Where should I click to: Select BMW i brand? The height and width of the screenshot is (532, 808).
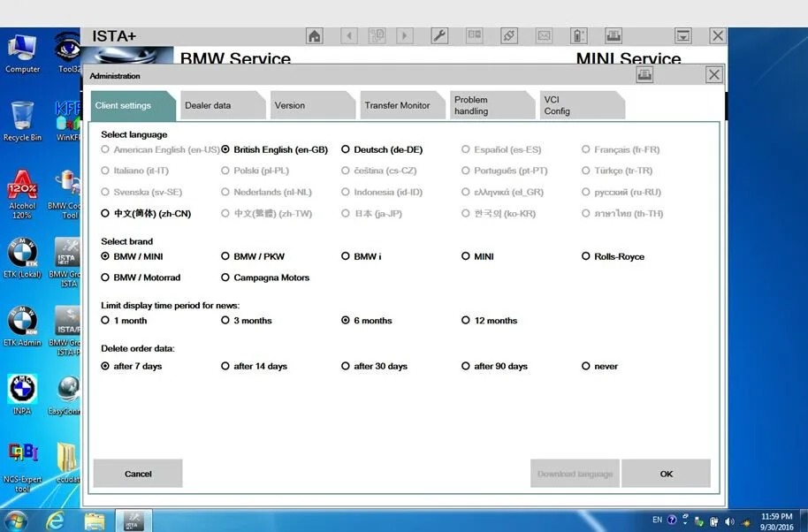pos(362,256)
